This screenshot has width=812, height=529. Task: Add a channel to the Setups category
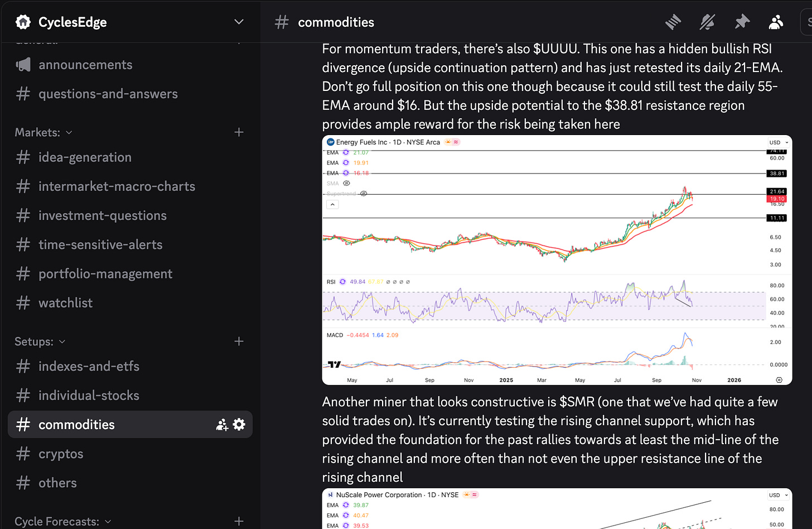click(x=239, y=342)
